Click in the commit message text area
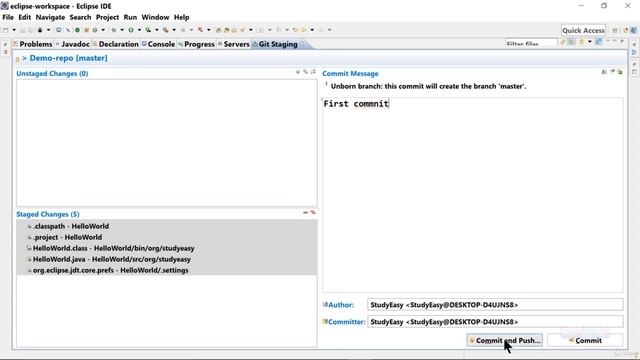The height and width of the screenshot is (360, 640). [473, 194]
